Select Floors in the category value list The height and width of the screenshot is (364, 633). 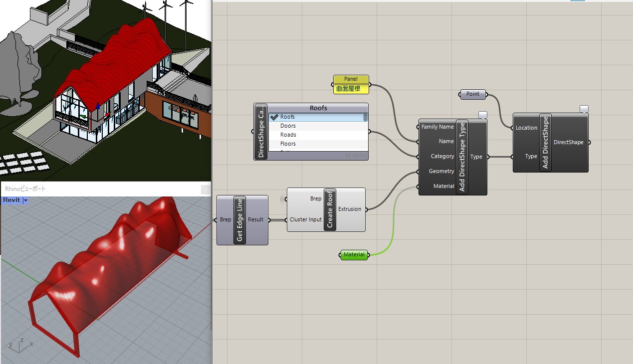click(288, 144)
